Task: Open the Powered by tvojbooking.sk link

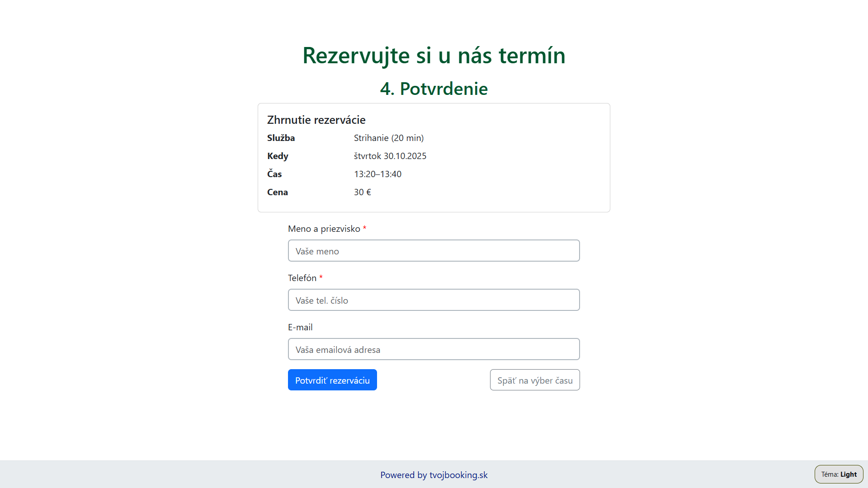Action: [x=434, y=475]
